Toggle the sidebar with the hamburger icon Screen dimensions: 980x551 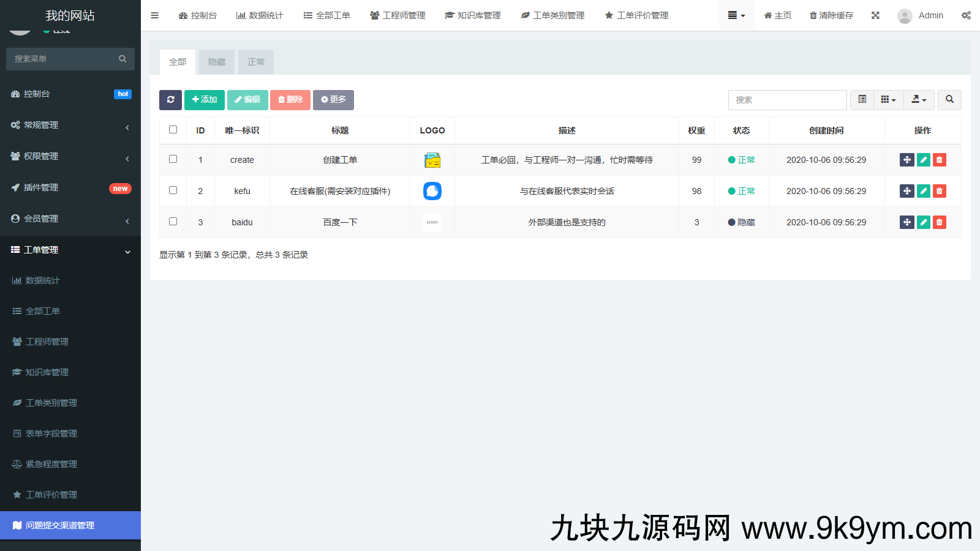click(154, 15)
